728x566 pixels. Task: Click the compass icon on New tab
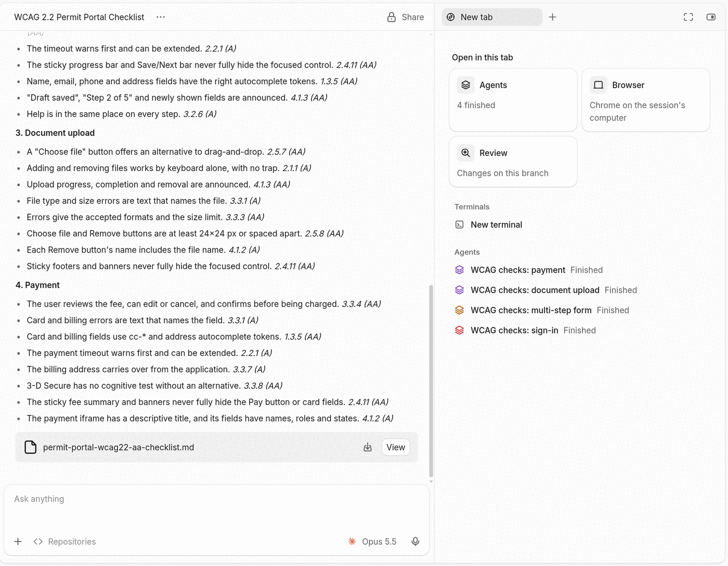click(451, 17)
